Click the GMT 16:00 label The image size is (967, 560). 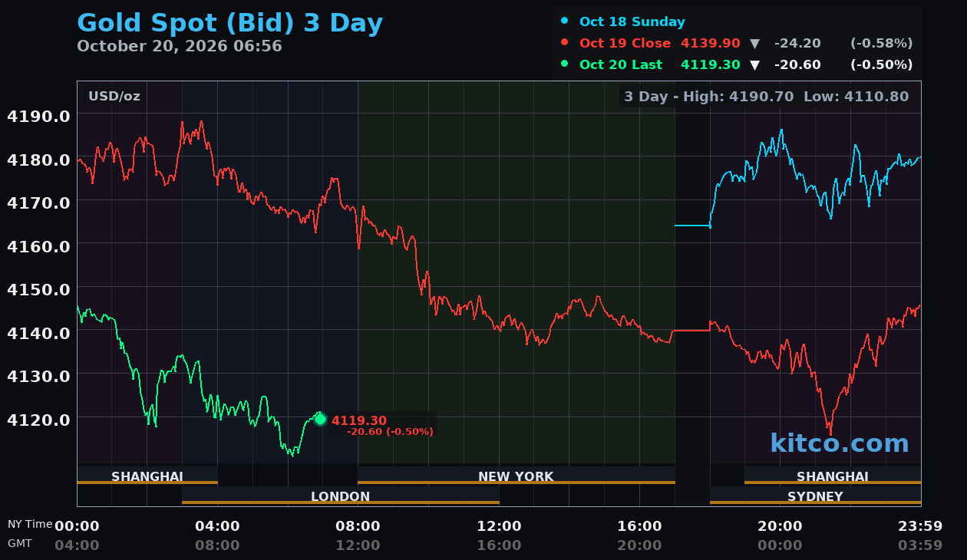click(x=499, y=545)
